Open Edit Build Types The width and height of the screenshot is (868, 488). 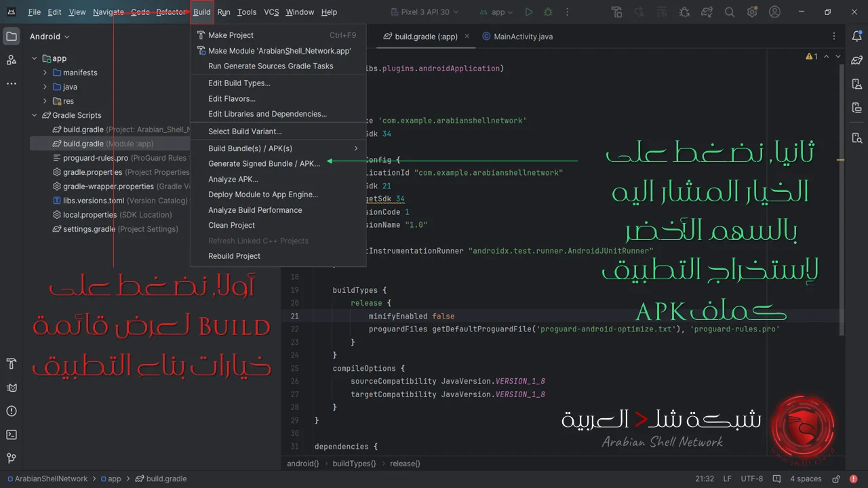tap(278, 83)
